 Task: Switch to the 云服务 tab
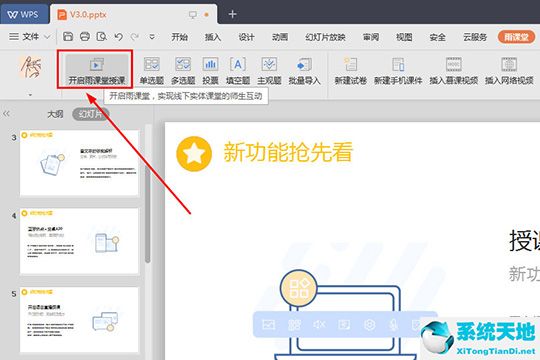(475, 37)
